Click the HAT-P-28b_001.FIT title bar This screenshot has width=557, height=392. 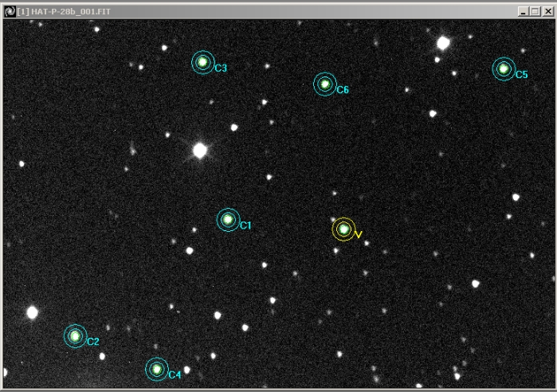tap(239, 11)
